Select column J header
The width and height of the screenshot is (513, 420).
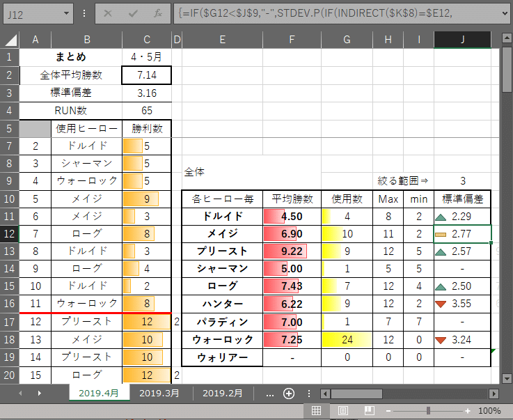(462, 40)
